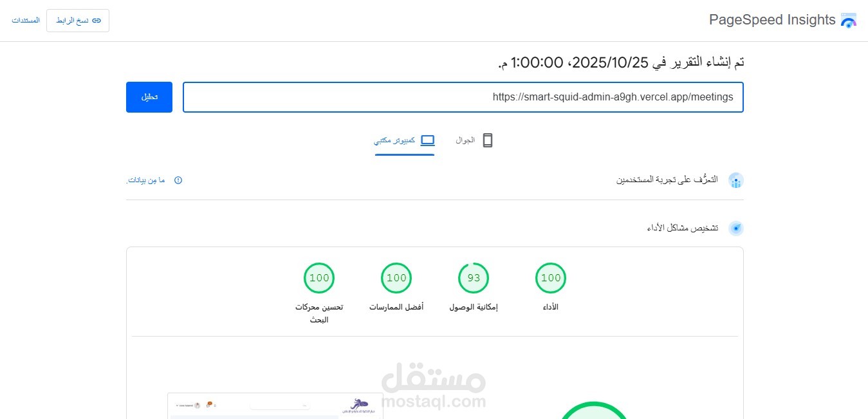Click the PageSpeed Insights title text
868x419 pixels.
[772, 20]
